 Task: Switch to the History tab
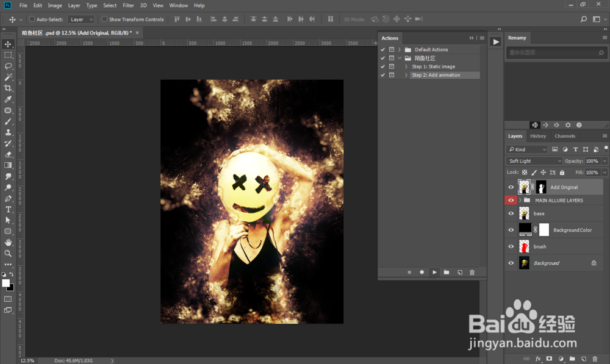tap(538, 136)
